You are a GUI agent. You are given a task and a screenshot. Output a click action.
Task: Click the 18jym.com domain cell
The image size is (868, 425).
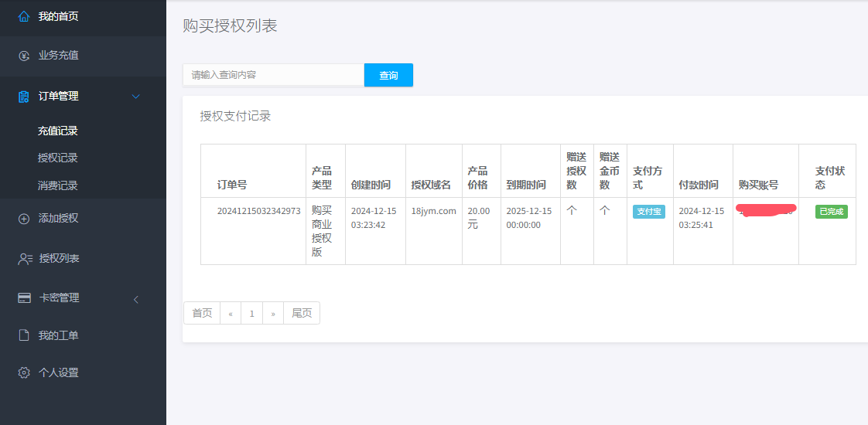tap(433, 211)
